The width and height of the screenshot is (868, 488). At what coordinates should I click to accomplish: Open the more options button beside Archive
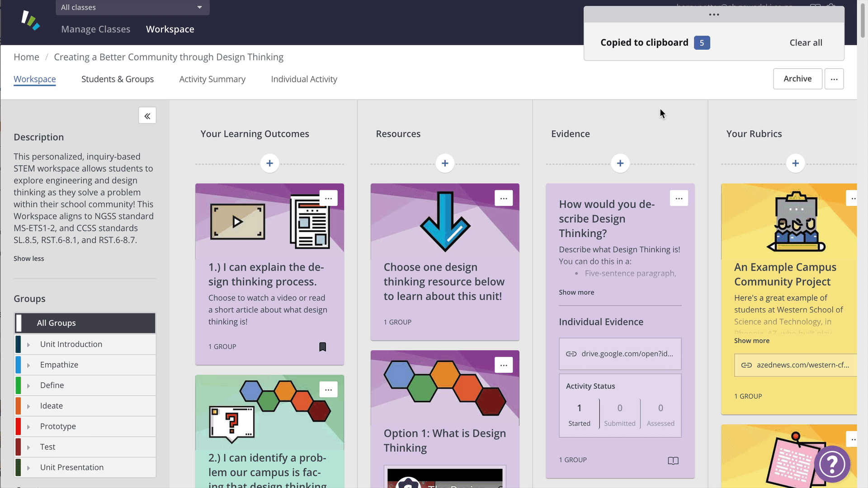834,79
